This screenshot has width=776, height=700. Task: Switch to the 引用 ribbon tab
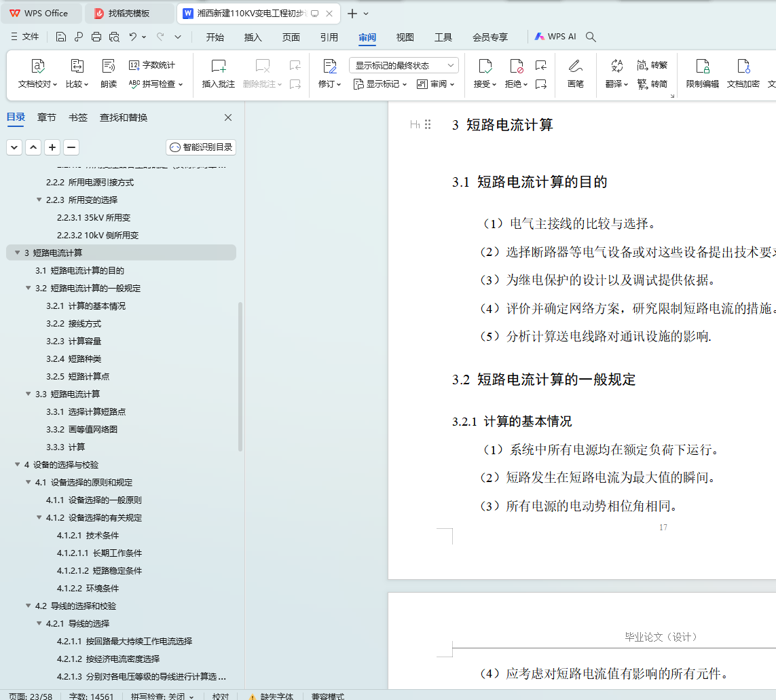tap(329, 37)
